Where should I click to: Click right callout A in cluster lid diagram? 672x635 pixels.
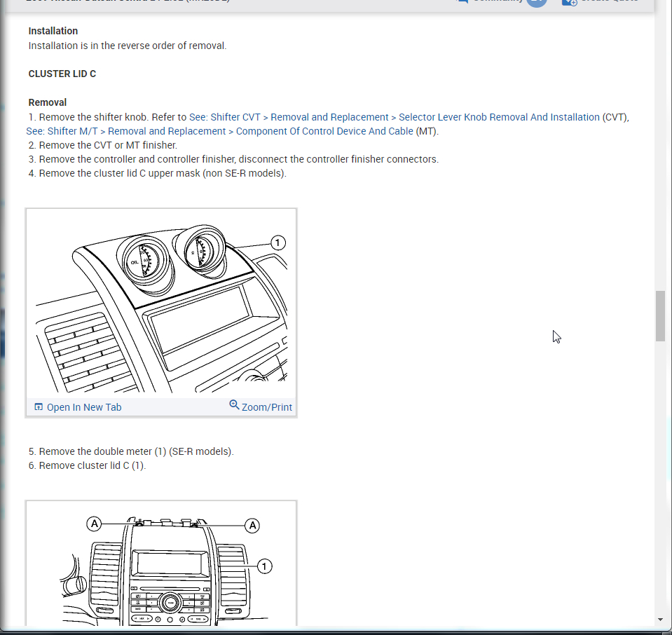tap(252, 526)
